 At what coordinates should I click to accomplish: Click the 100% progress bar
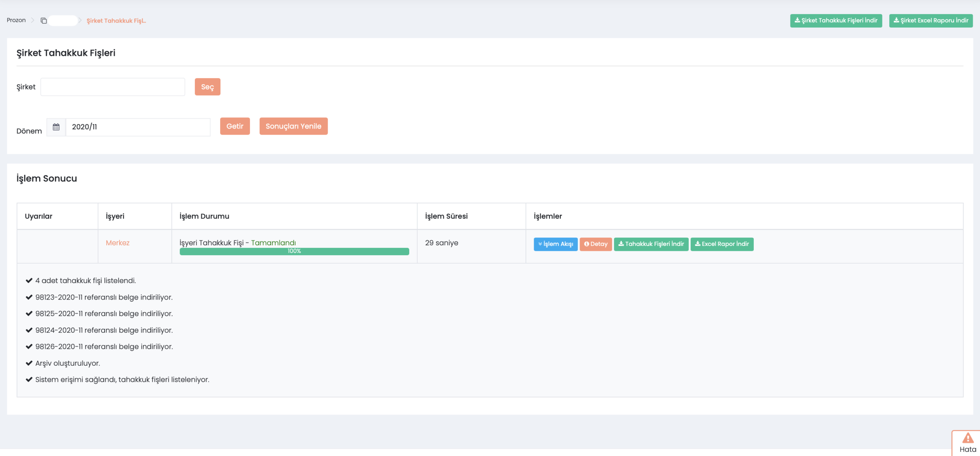coord(294,251)
